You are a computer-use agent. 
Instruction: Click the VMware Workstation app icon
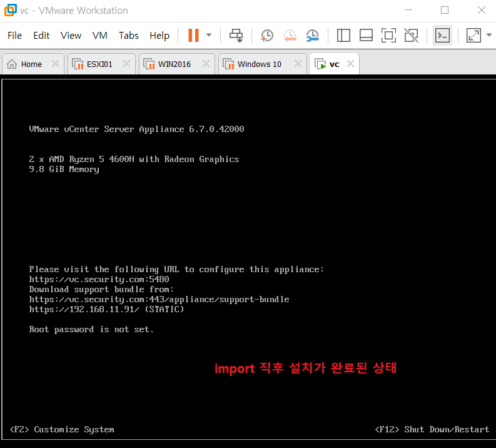click(x=11, y=10)
